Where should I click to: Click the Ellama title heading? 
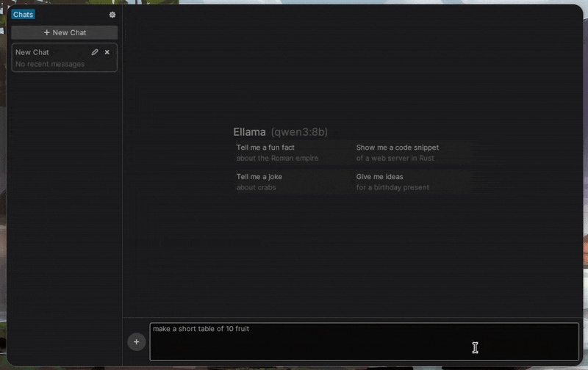pyautogui.click(x=249, y=132)
